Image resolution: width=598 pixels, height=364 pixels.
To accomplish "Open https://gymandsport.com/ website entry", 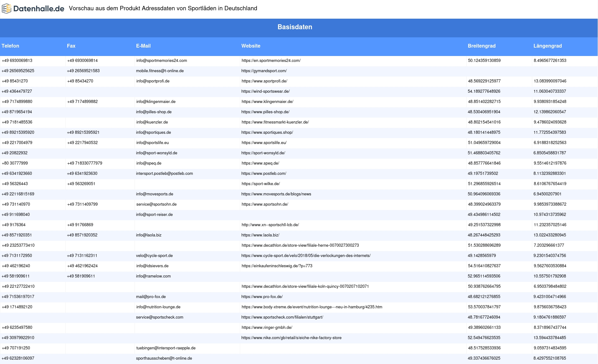I will click(264, 71).
